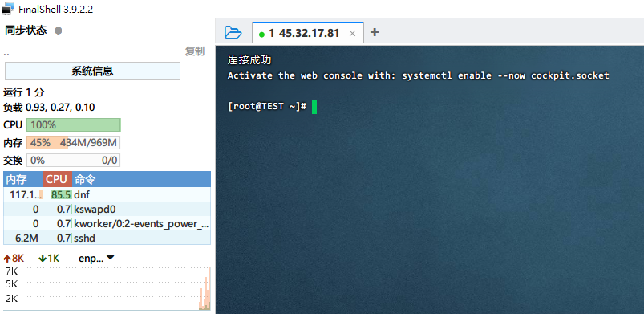Select the sshd process row

pyautogui.click(x=107, y=238)
